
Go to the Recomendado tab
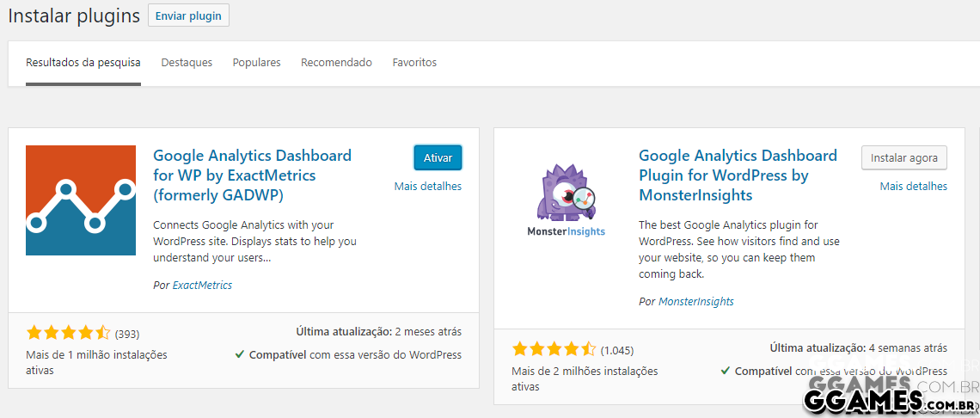[336, 63]
